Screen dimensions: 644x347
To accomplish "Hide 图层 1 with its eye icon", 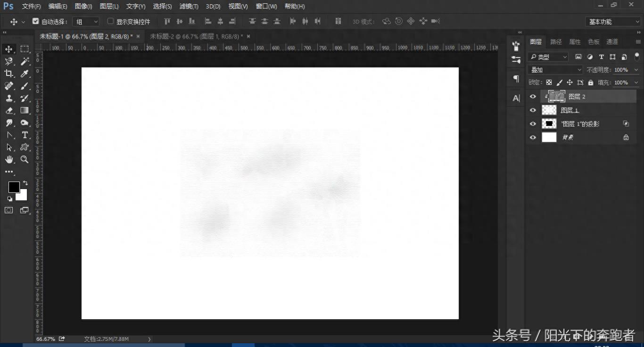I will point(533,110).
